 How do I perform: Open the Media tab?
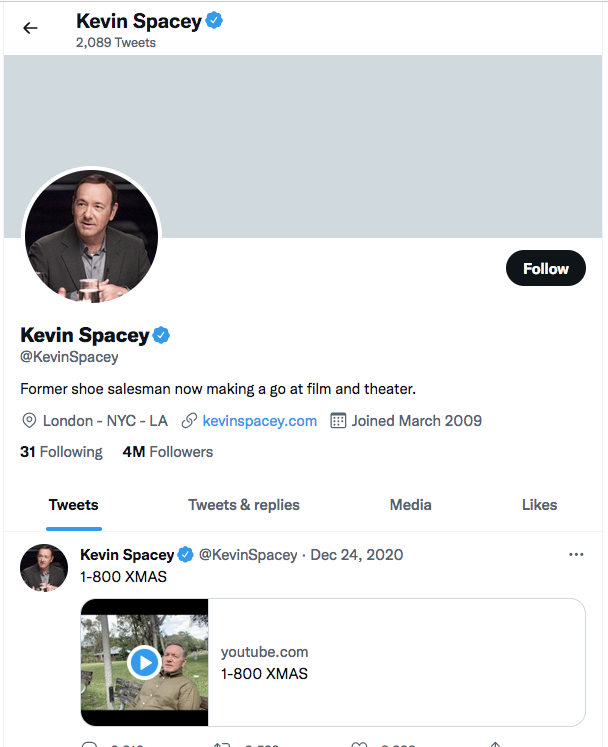(411, 505)
